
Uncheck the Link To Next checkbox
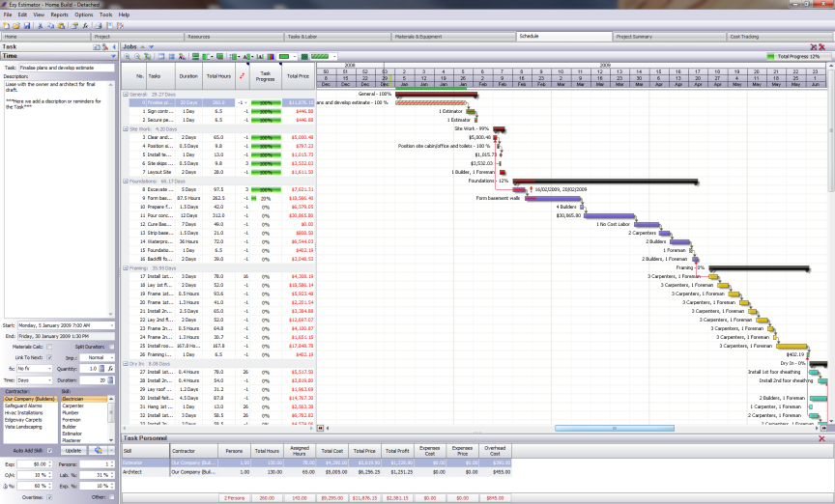49,357
